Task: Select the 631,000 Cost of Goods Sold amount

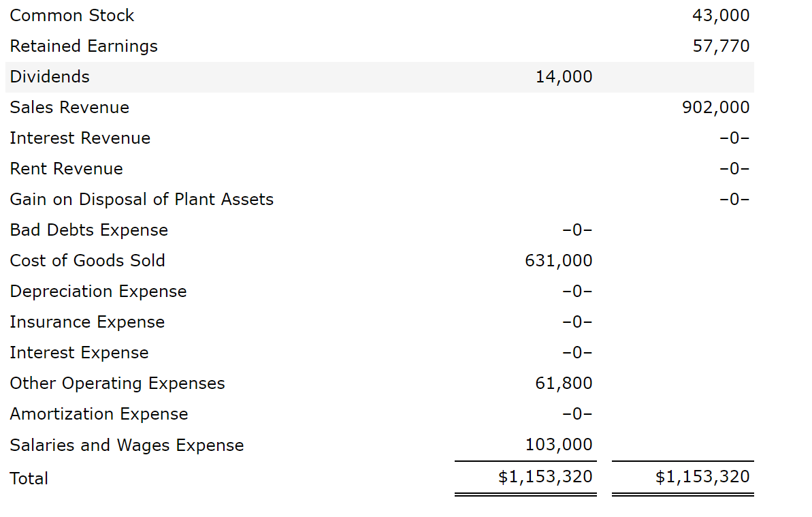Action: tap(558, 261)
